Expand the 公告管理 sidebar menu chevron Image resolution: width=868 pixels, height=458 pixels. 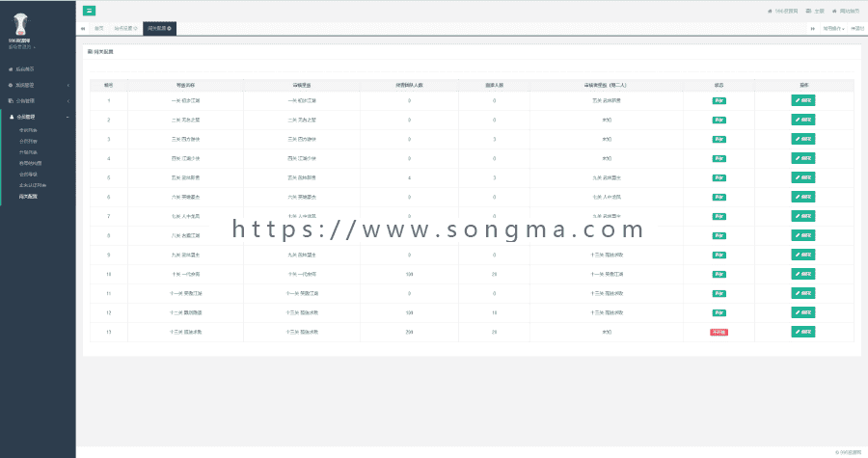tap(68, 100)
